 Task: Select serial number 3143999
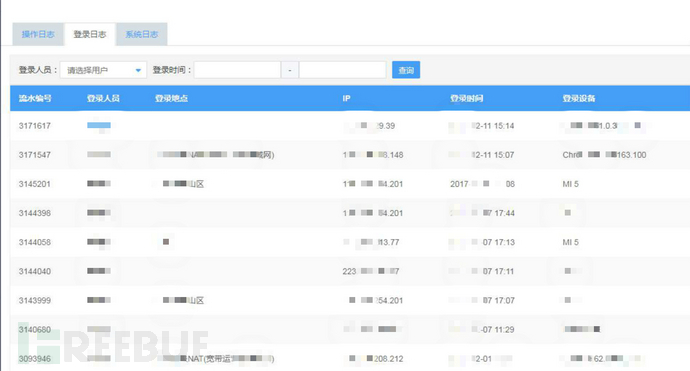click(x=35, y=300)
